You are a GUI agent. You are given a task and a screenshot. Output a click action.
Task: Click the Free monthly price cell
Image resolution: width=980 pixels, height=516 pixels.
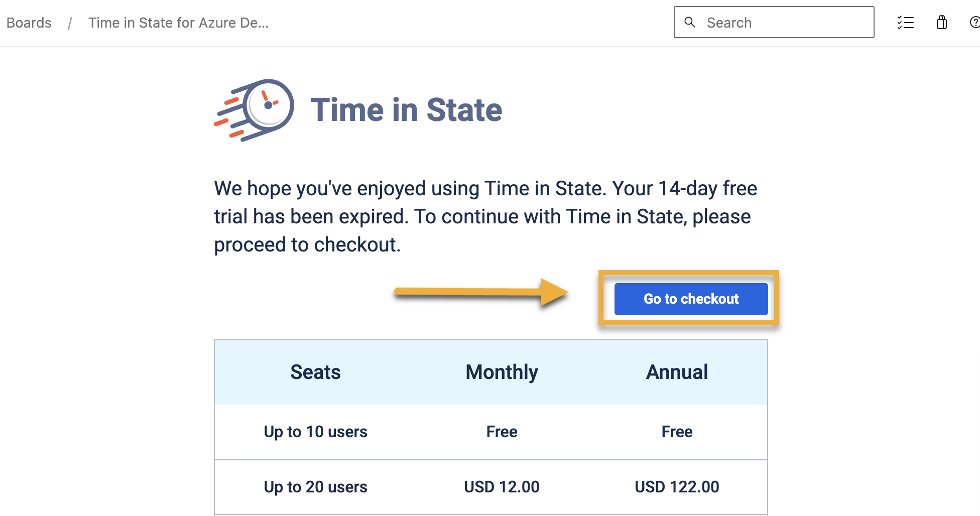point(502,432)
